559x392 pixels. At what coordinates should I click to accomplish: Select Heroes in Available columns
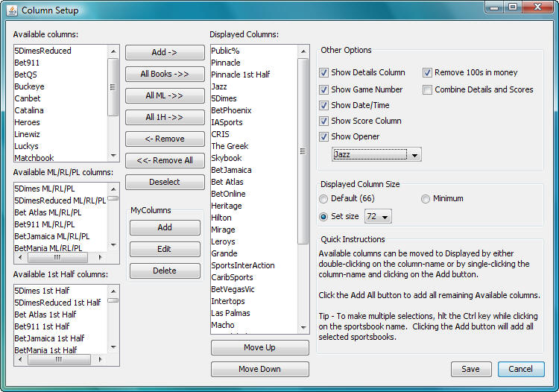click(60, 122)
